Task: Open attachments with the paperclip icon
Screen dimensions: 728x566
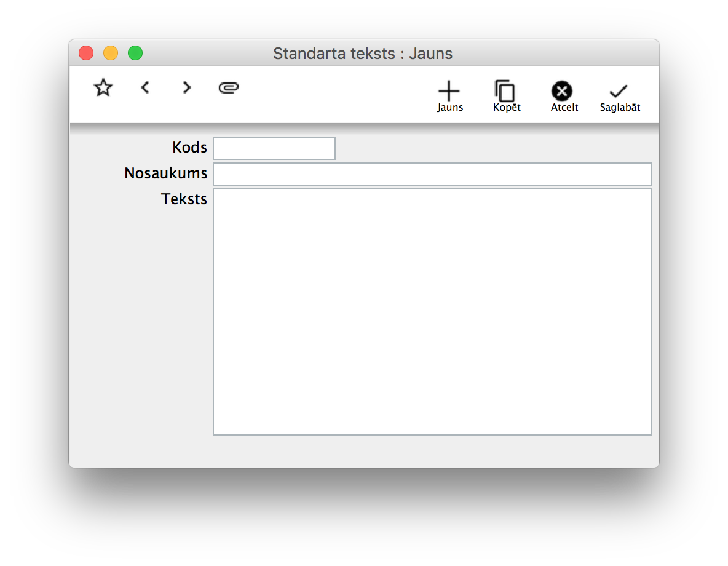Action: point(229,88)
